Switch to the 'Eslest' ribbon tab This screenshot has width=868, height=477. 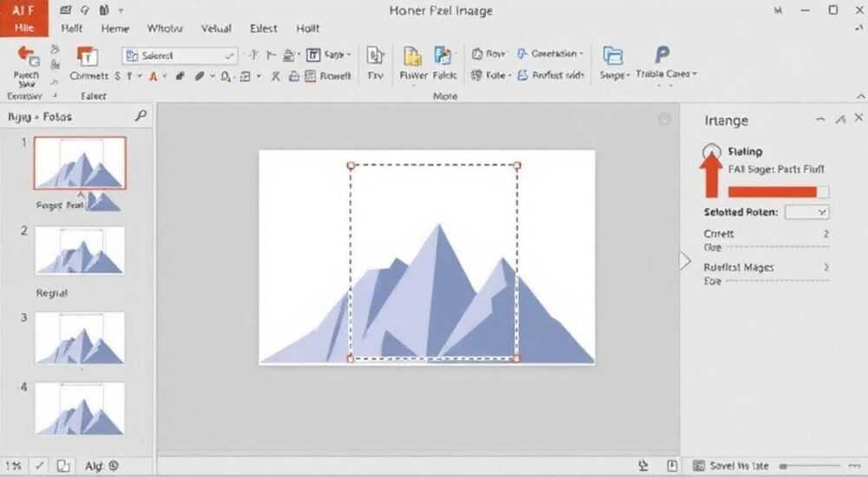pyautogui.click(x=264, y=29)
